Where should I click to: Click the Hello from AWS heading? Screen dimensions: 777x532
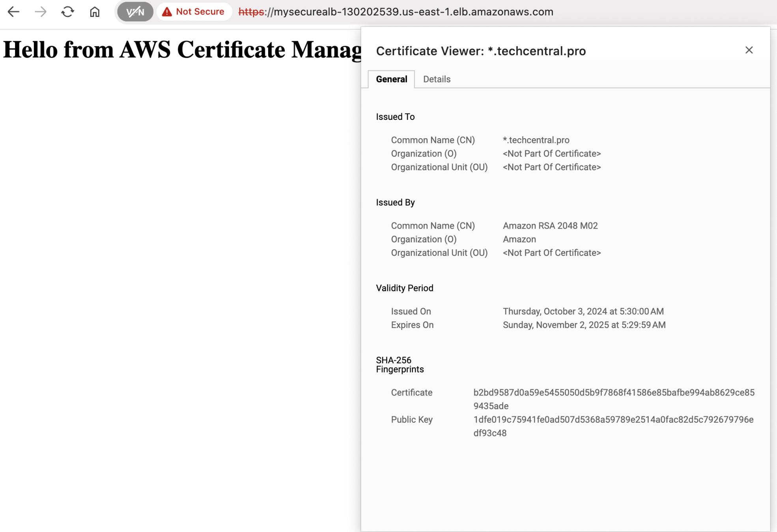[x=181, y=50]
